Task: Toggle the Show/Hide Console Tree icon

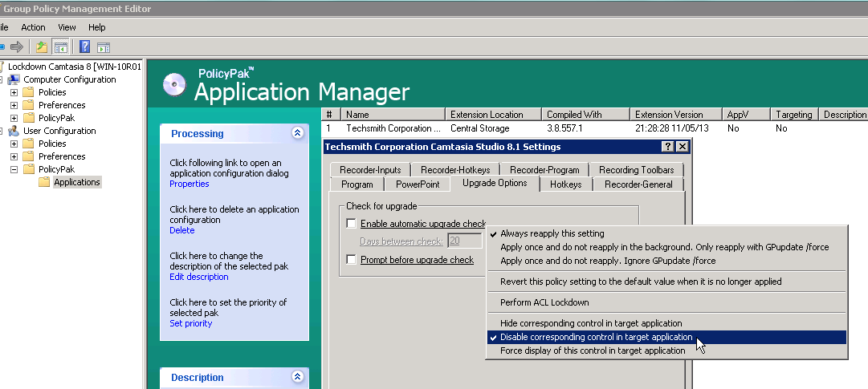Action: coord(60,47)
